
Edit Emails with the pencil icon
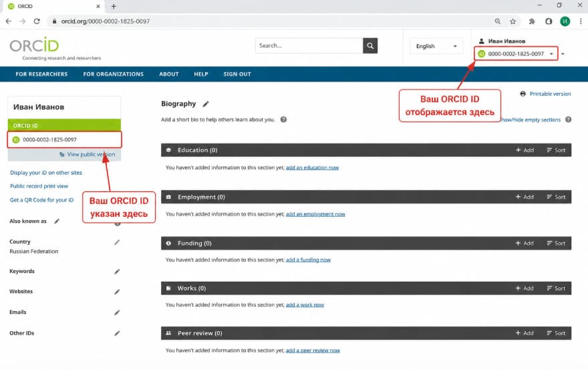click(117, 312)
